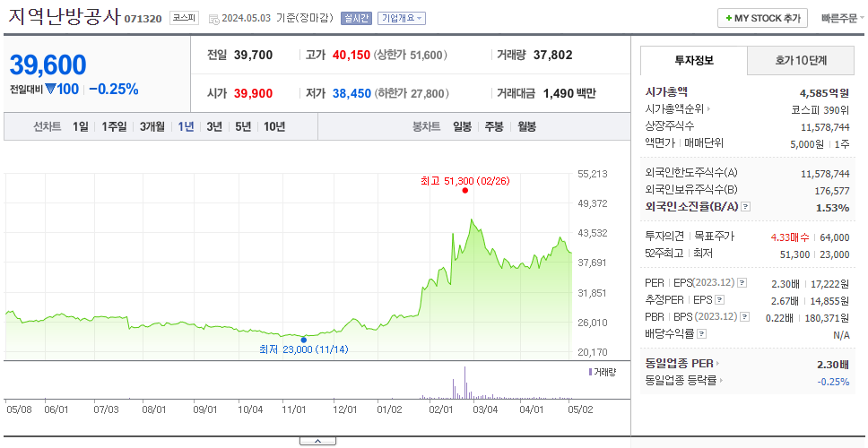Screen dimensions: 868x448
Task: Click the 거래량 value 37,802
Action: tap(553, 56)
